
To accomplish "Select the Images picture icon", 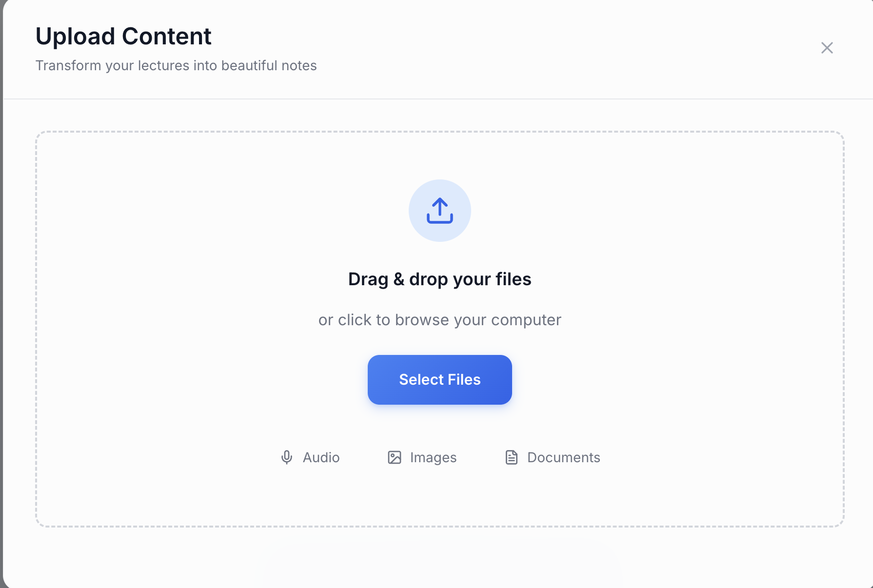I will [394, 457].
